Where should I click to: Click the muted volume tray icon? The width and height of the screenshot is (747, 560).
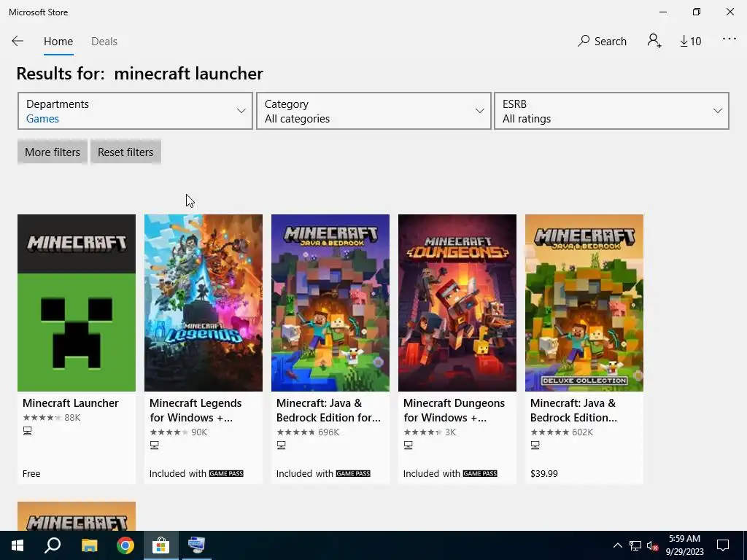[652, 545]
